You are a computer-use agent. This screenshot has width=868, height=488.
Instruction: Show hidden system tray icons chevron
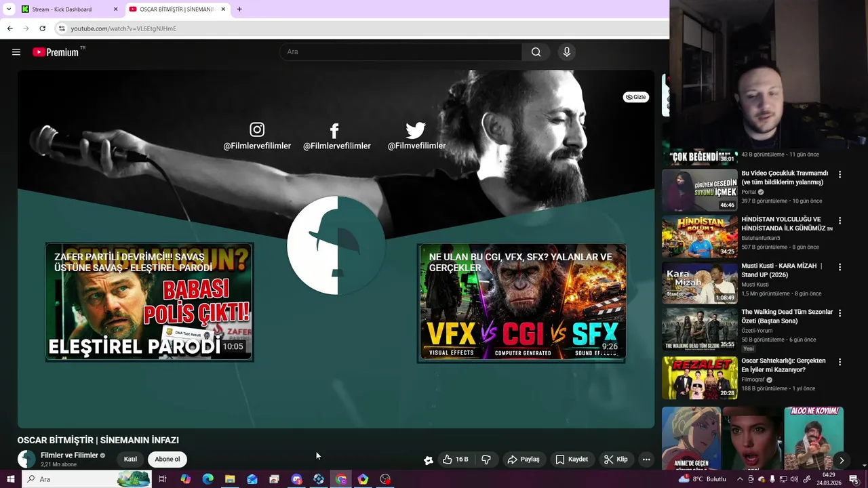coord(740,479)
